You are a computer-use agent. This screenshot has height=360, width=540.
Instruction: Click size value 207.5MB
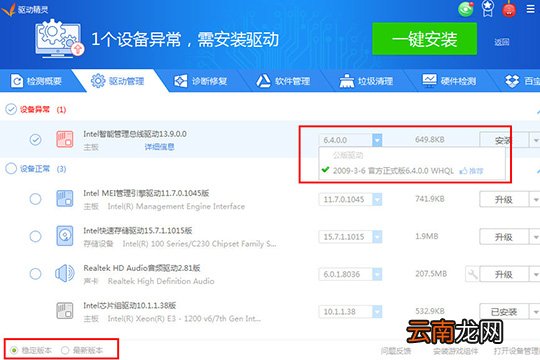(x=431, y=274)
